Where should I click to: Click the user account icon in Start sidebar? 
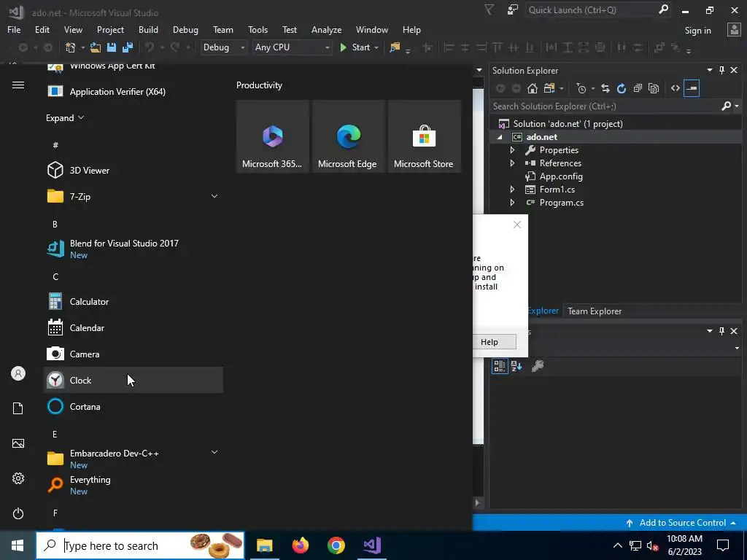18,373
